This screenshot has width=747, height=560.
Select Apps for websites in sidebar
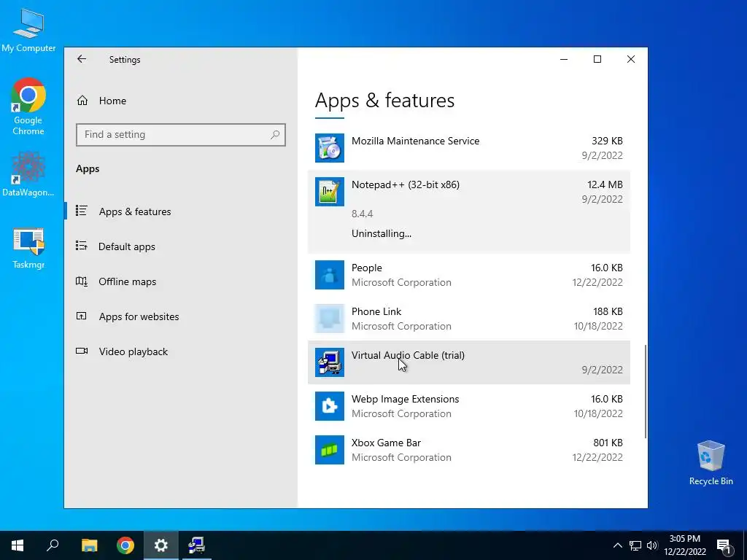139,316
